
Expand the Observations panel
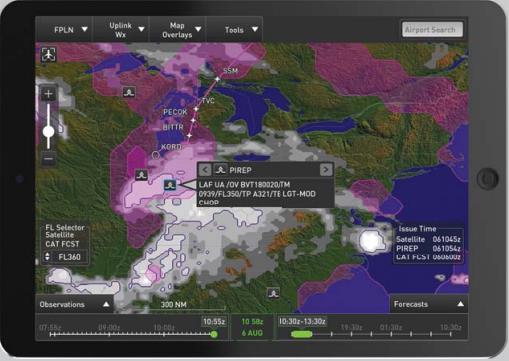[x=74, y=304]
